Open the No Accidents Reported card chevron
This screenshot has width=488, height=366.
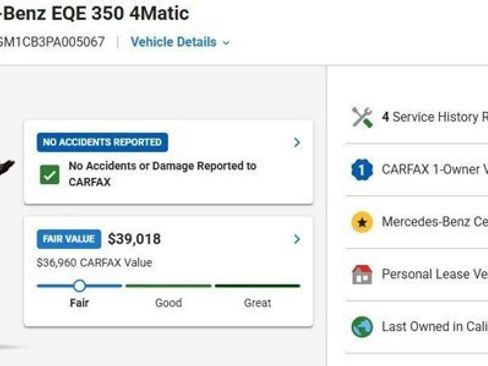pyautogui.click(x=297, y=143)
